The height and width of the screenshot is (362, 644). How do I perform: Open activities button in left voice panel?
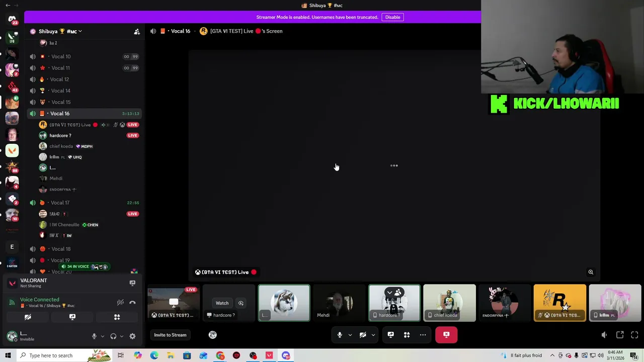tap(117, 317)
